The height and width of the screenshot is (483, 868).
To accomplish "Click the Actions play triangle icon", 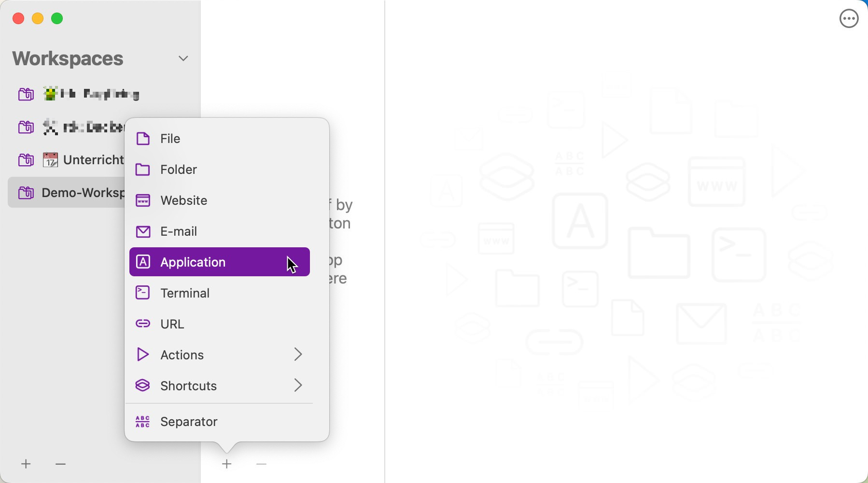I will coord(143,355).
